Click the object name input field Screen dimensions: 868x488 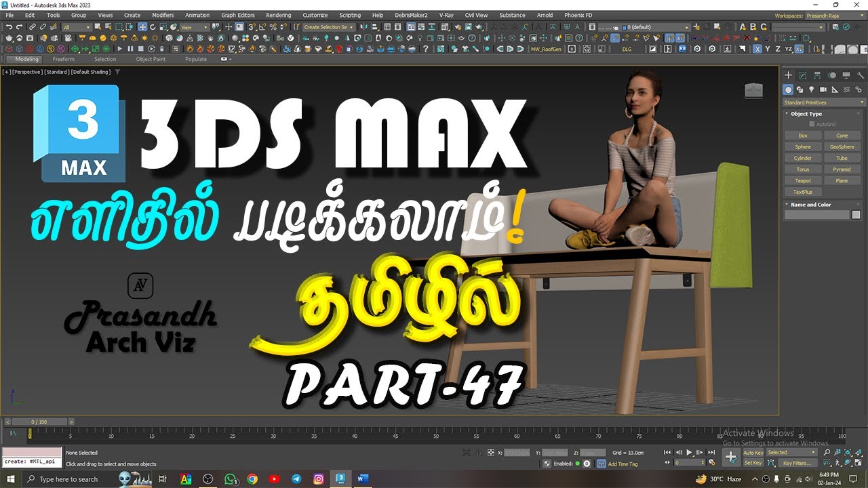point(817,215)
